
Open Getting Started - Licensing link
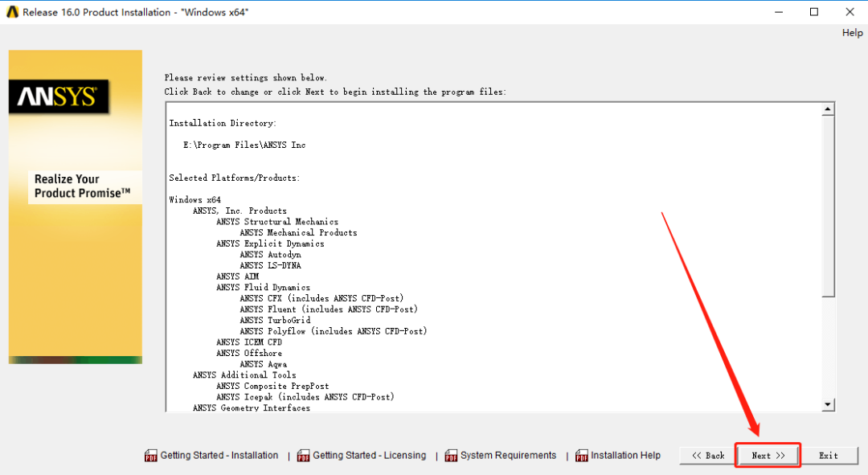click(369, 455)
